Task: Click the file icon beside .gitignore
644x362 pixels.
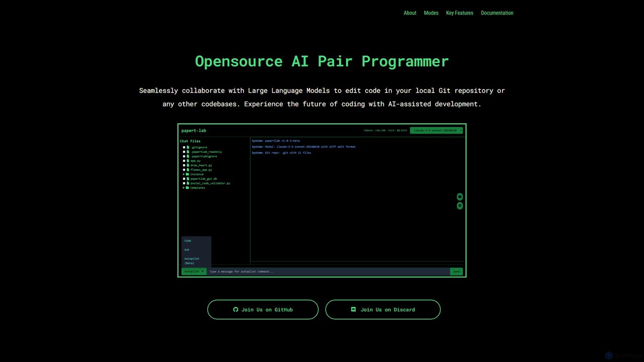Action: [x=188, y=147]
